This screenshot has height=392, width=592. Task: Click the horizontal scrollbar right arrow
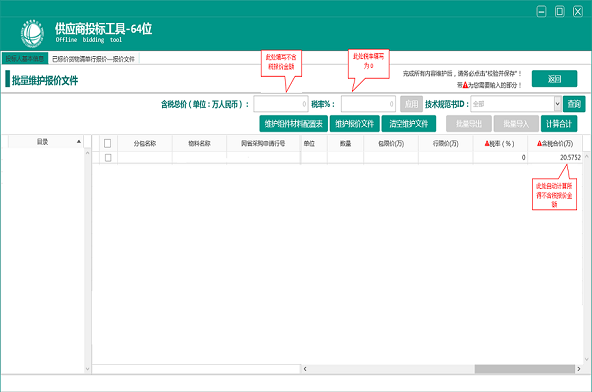(579, 369)
